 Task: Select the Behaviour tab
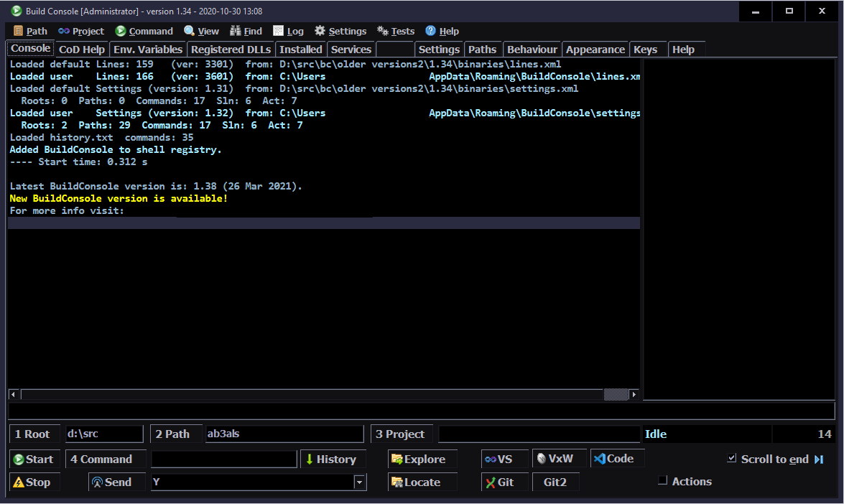pos(532,50)
